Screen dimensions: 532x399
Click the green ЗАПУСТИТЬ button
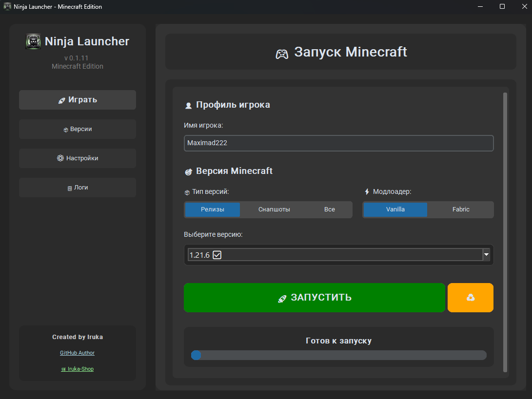click(x=314, y=298)
